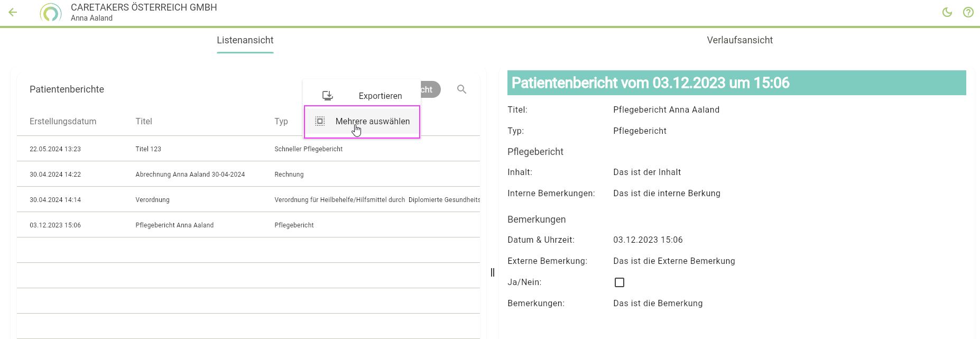Image resolution: width=980 pixels, height=339 pixels.
Task: Choose Mehrere auswählen menu entry
Action: [372, 121]
